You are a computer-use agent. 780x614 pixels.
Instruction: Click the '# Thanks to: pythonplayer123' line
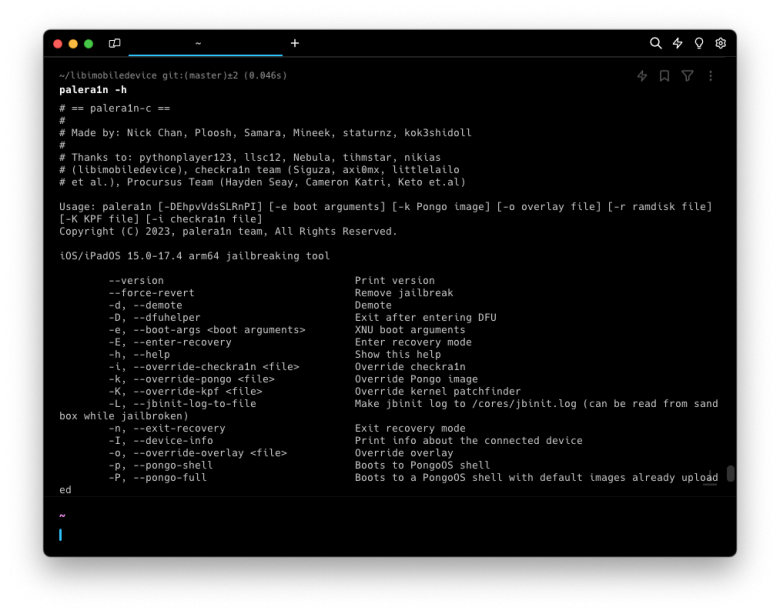click(x=250, y=158)
